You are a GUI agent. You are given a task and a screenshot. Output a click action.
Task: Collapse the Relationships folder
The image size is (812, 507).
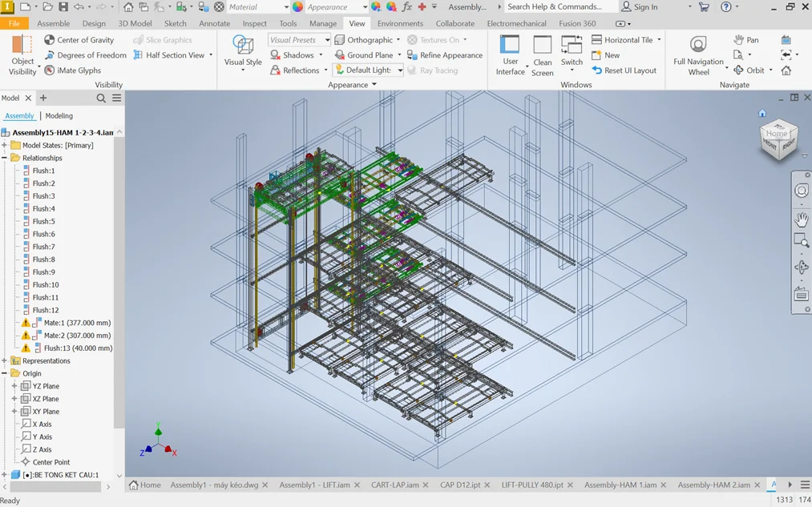(4, 158)
